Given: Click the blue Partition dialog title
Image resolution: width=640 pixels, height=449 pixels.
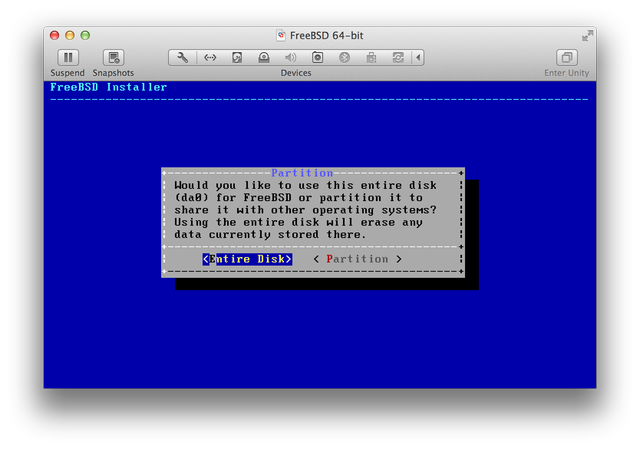Looking at the screenshot, I should click(302, 173).
